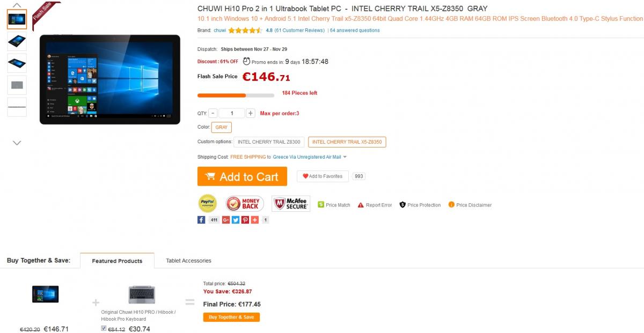Pin the product with the Pinterest icon

(x=245, y=220)
